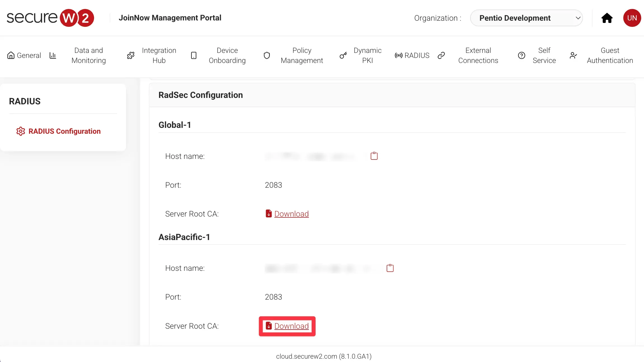Open the UN user avatar menu
This screenshot has height=362, width=644.
tap(632, 18)
